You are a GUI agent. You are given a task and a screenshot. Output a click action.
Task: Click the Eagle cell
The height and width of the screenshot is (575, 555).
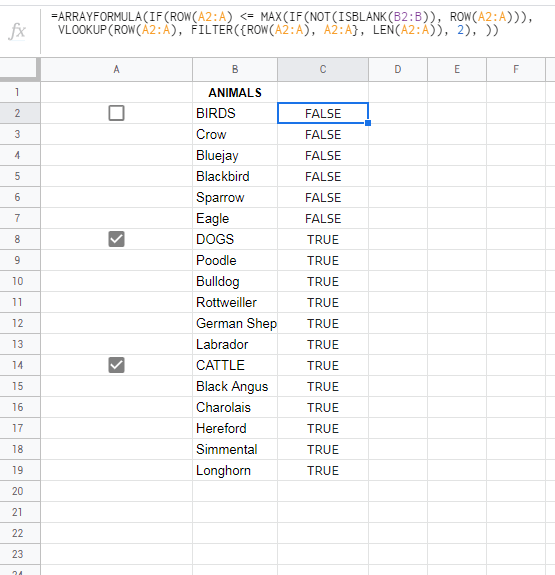(235, 218)
